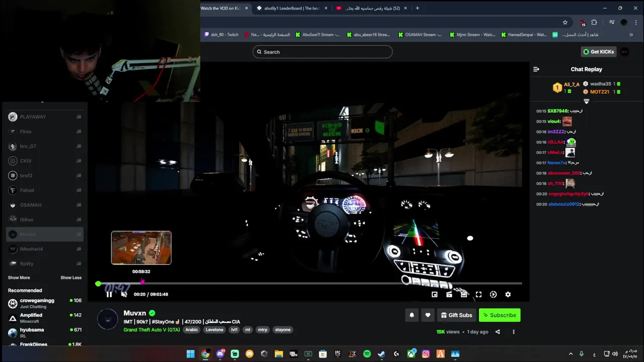Open Firas channel in sidebar
Viewport: 644px width, 362px height.
pos(45,131)
